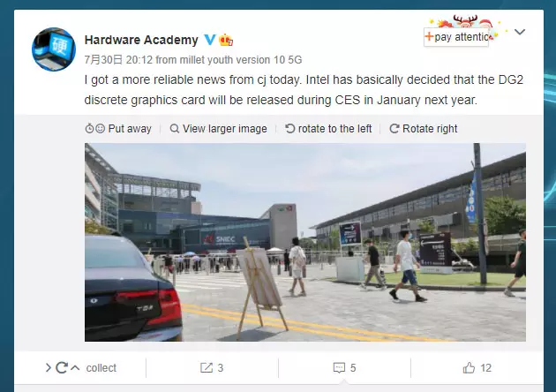Collapse image with Put away

click(118, 128)
